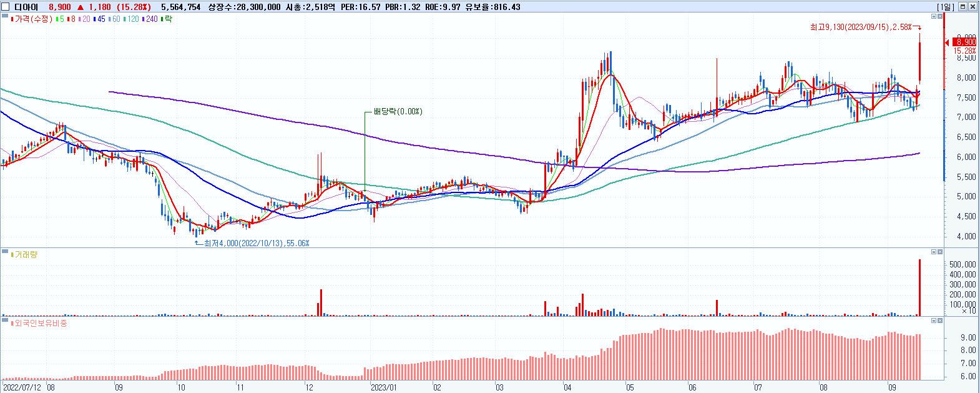
Task: Click the 최고9,130(2023/09/15) high annotation
Action: click(x=861, y=27)
